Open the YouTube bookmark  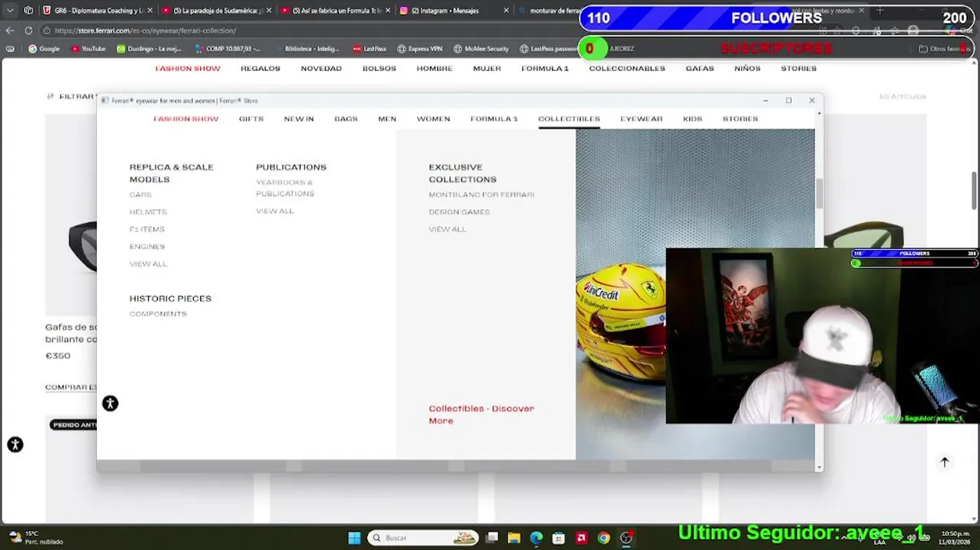88,49
